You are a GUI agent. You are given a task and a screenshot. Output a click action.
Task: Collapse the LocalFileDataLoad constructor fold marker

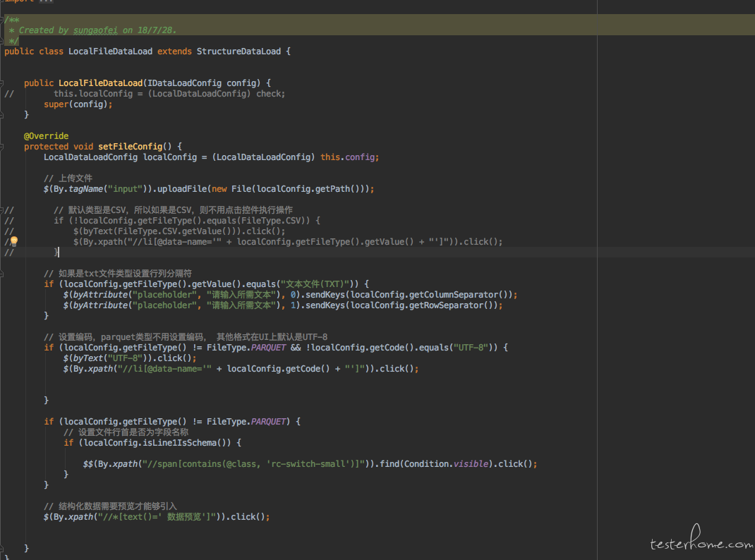[2, 83]
